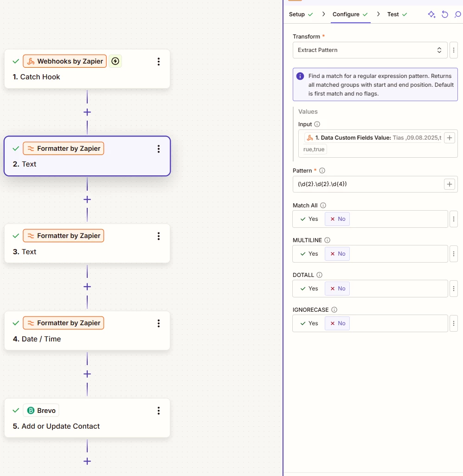This screenshot has height=476, width=463.
Task: Open the Transform field options menu
Action: (x=454, y=50)
